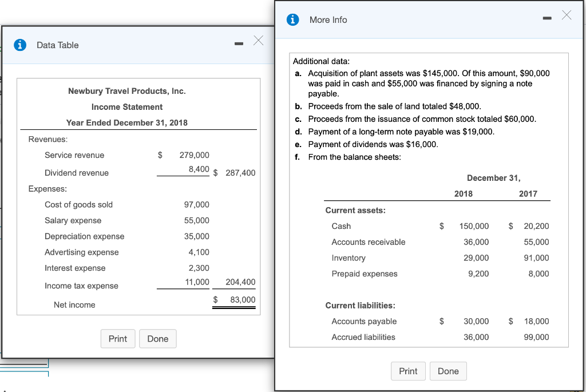Click the Inventory row label
The width and height of the screenshot is (586, 392).
[349, 258]
